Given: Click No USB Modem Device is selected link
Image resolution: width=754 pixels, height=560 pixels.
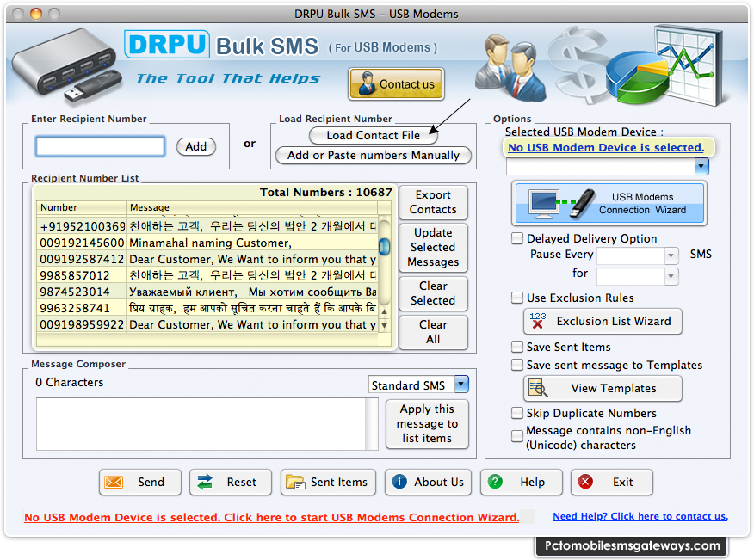Looking at the screenshot, I should click(606, 148).
